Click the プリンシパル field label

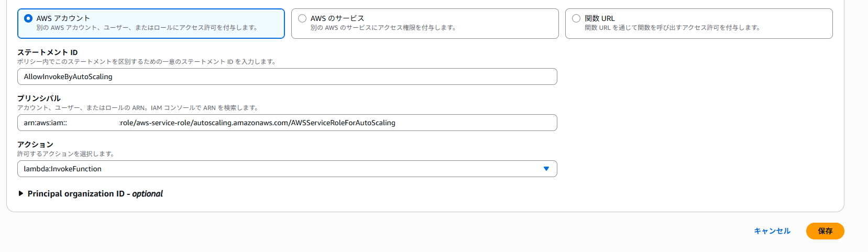[39, 98]
